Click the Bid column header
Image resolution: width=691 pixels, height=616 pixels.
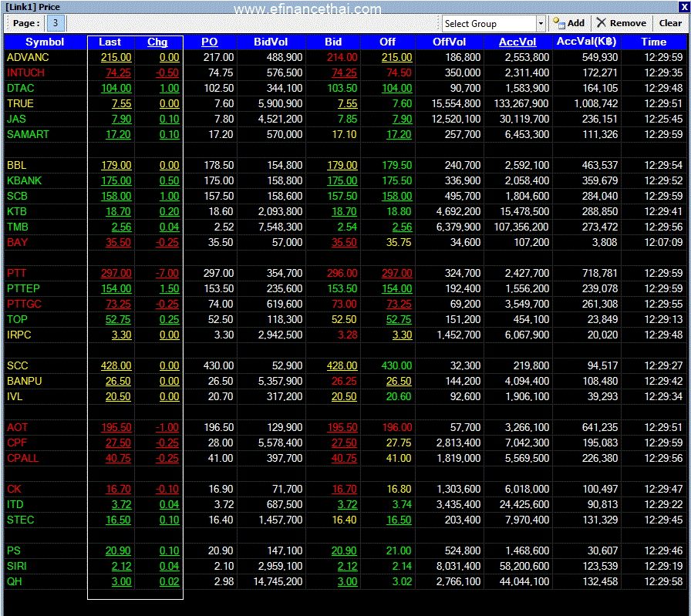click(x=333, y=42)
